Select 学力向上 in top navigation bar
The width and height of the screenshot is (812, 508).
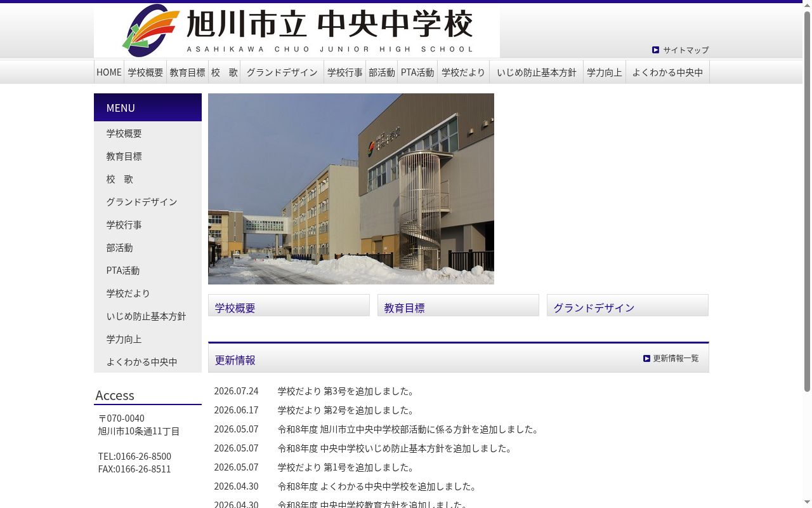pyautogui.click(x=605, y=72)
